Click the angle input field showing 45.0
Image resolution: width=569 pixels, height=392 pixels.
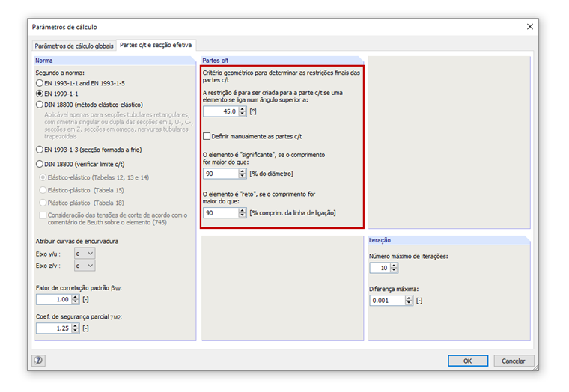coord(221,111)
